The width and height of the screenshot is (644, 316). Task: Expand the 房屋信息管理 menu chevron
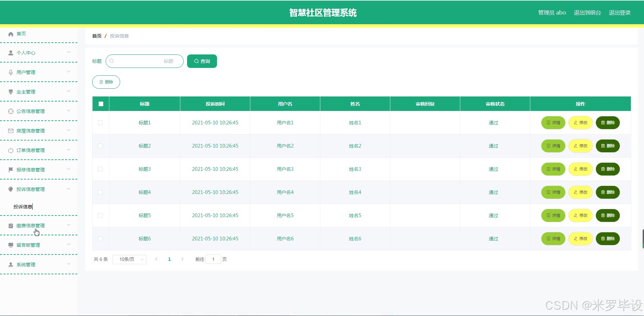pyautogui.click(x=69, y=130)
